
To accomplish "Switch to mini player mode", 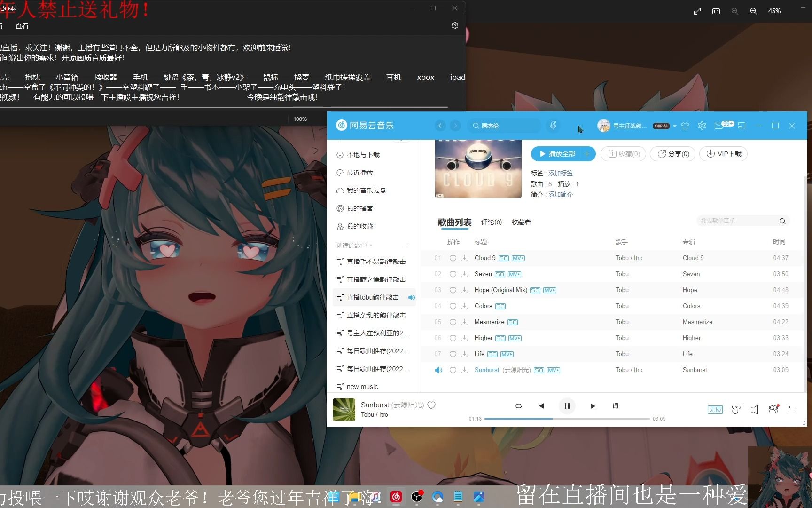I will coord(742,126).
